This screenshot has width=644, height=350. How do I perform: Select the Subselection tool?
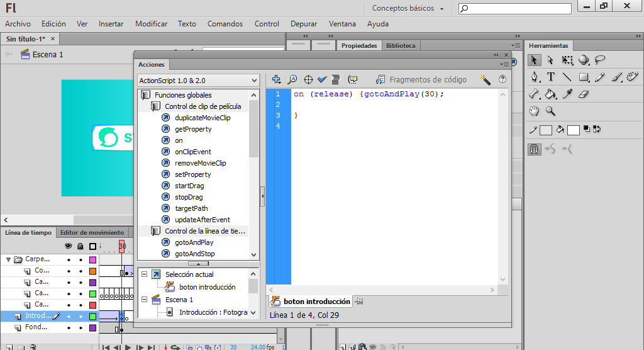(x=551, y=60)
